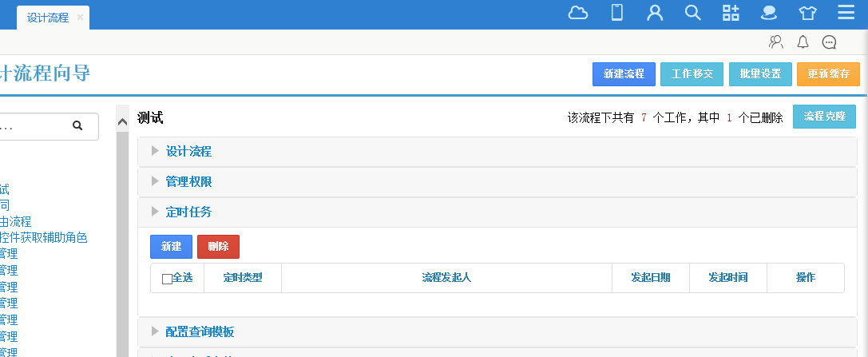Click the cloud icon in top bar
Image resolution: width=868 pixels, height=357 pixels.
pyautogui.click(x=578, y=13)
